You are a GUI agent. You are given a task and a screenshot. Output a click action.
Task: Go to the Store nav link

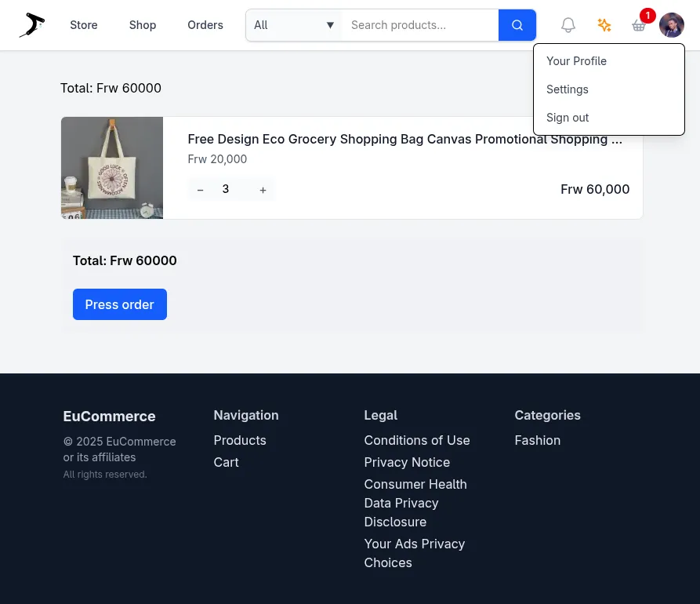tap(84, 25)
